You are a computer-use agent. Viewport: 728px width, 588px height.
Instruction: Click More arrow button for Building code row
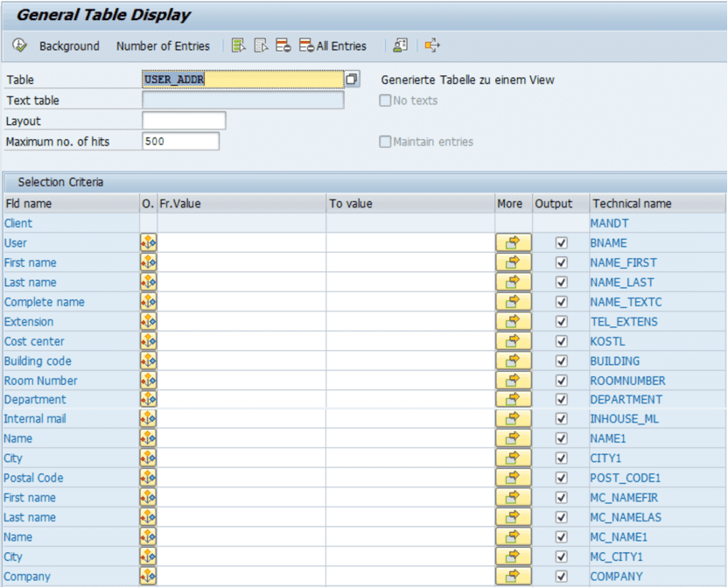[513, 360]
